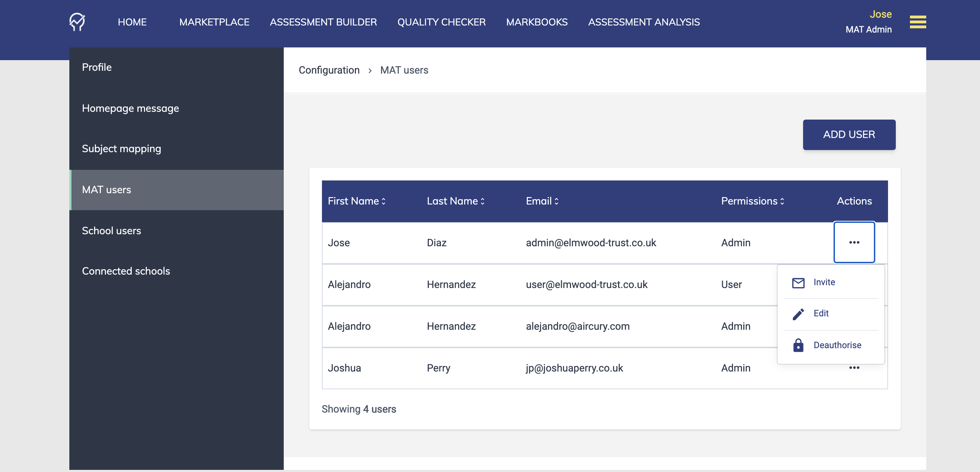Open actions menu for Jose Diaz
The image size is (980, 472).
(x=854, y=242)
